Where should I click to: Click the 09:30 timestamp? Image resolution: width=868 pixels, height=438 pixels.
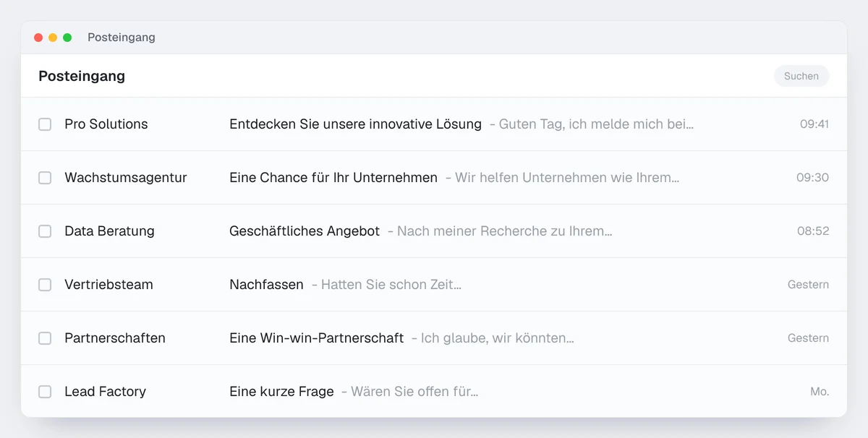[813, 178]
